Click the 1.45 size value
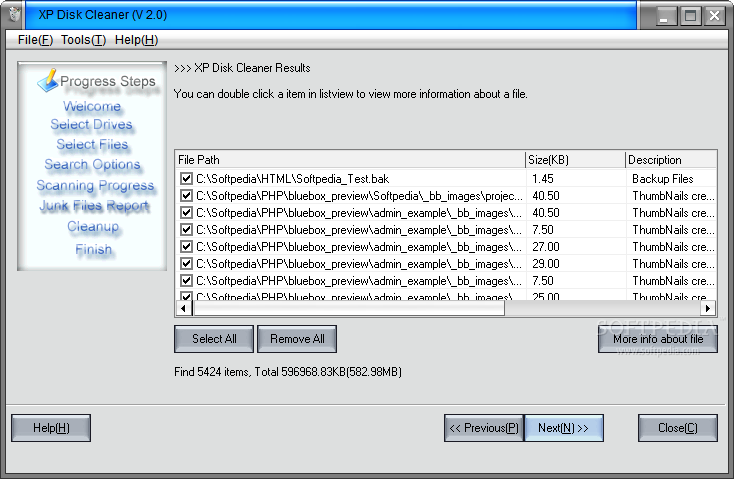Screen dimensions: 734x479 [543, 179]
